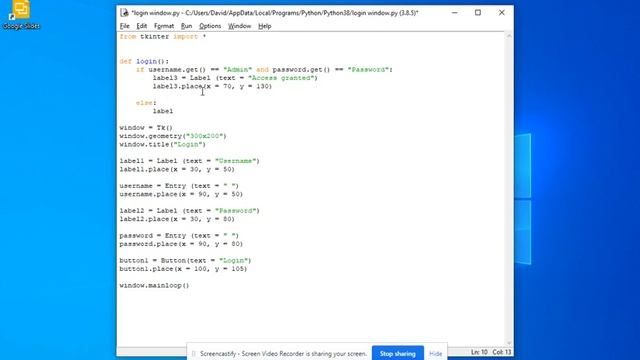The image size is (640, 360).
Task: Click the 'button1 = Button' Login line
Action: click(186, 260)
